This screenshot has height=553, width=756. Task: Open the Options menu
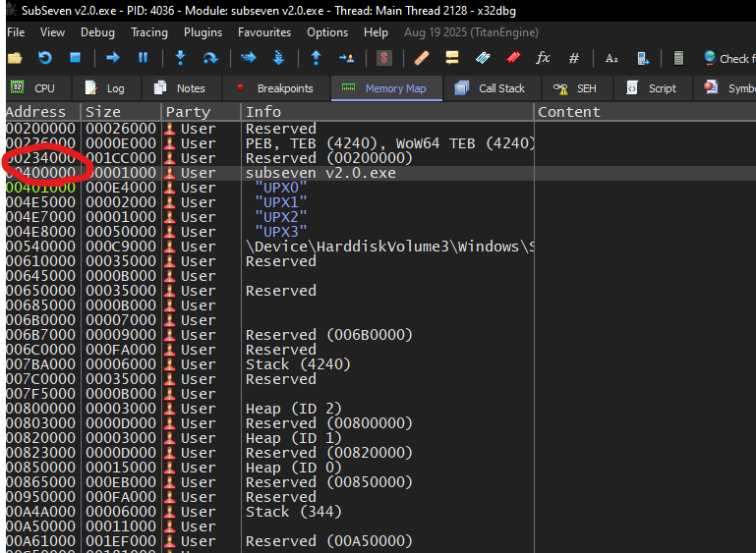click(x=327, y=32)
